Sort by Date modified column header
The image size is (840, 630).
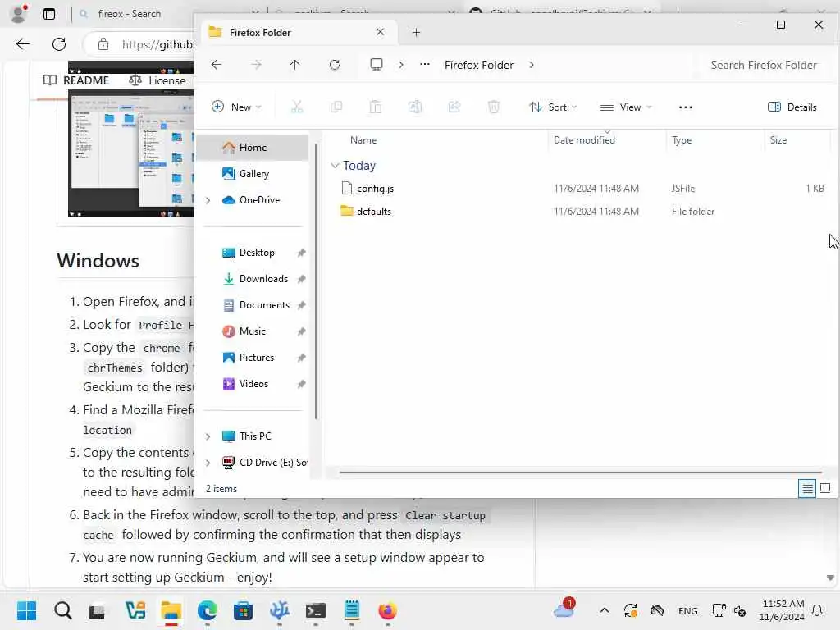(x=584, y=140)
